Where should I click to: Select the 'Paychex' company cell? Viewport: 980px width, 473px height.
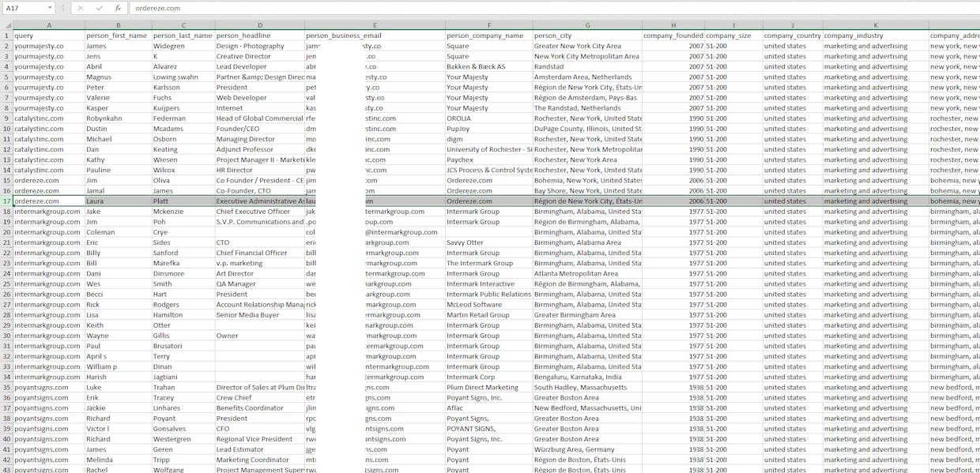tap(489, 160)
